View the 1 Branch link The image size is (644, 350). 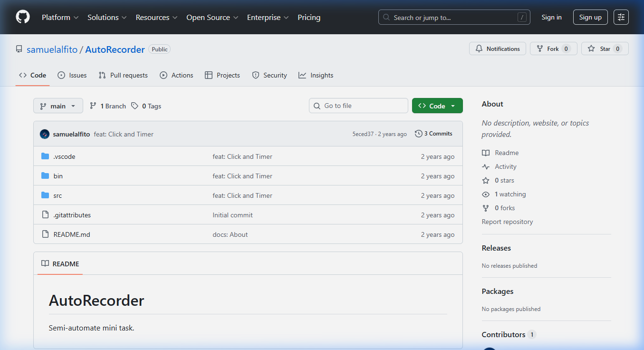[108, 106]
